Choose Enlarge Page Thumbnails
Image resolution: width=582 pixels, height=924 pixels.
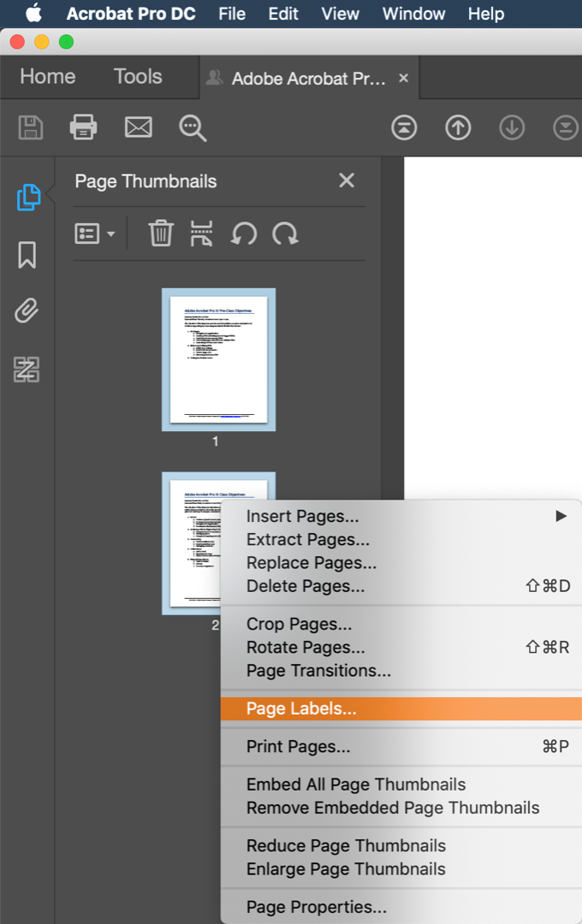(x=401, y=869)
